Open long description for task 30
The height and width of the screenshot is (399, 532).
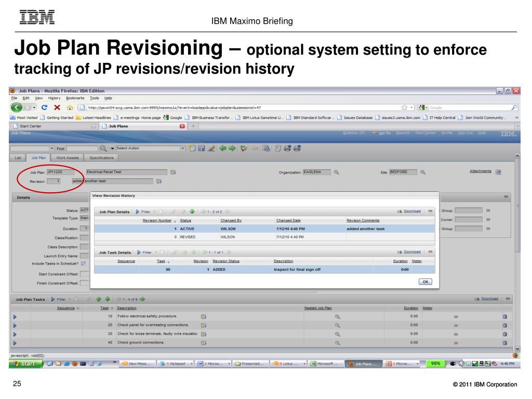(x=204, y=334)
